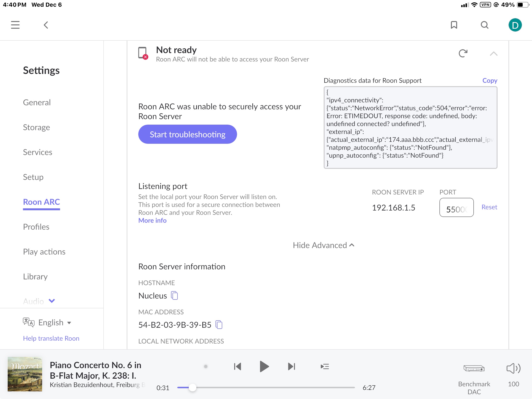The height and width of the screenshot is (399, 532).
Task: Open the hamburger navigation menu
Action: [15, 25]
